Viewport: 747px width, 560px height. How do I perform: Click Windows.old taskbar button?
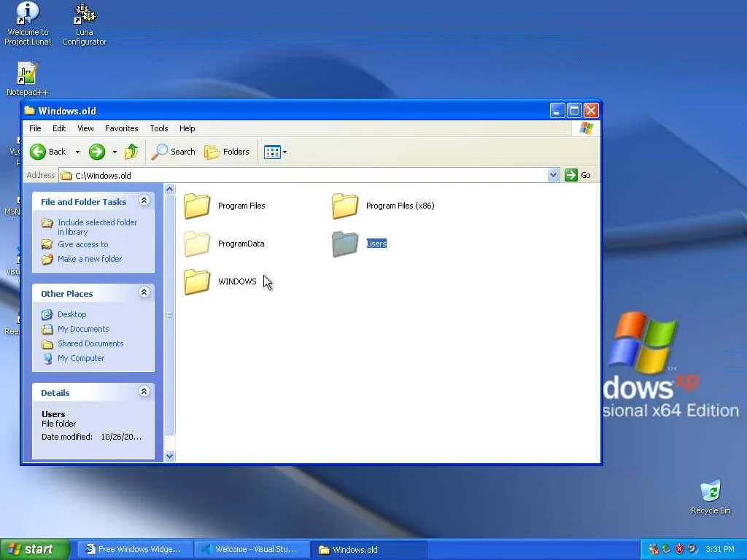pyautogui.click(x=368, y=550)
